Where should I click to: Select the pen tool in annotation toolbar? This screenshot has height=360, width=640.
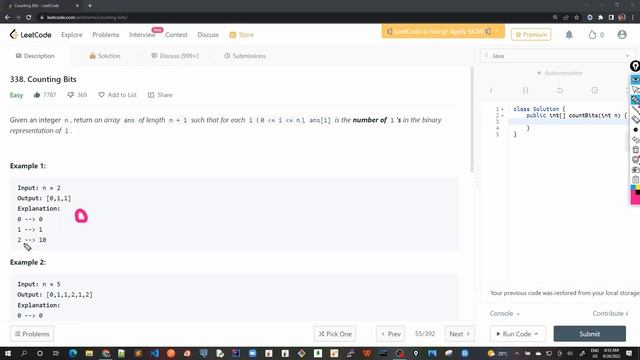coord(636,100)
